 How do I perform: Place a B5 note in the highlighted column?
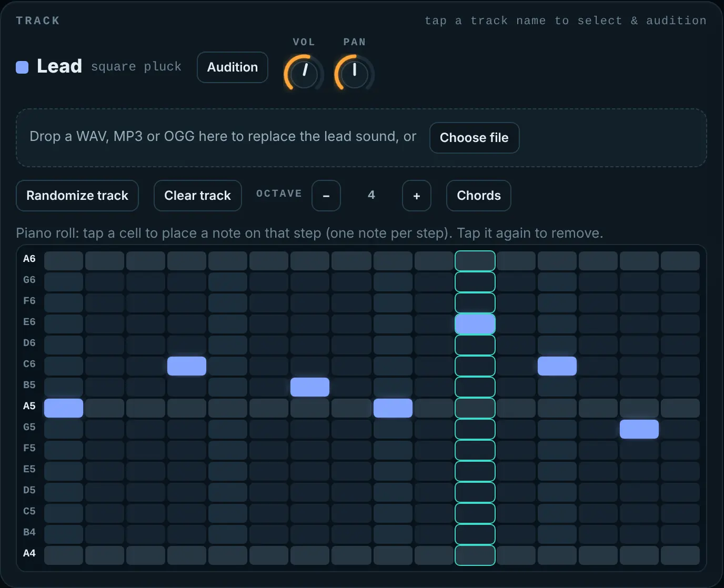tap(475, 387)
